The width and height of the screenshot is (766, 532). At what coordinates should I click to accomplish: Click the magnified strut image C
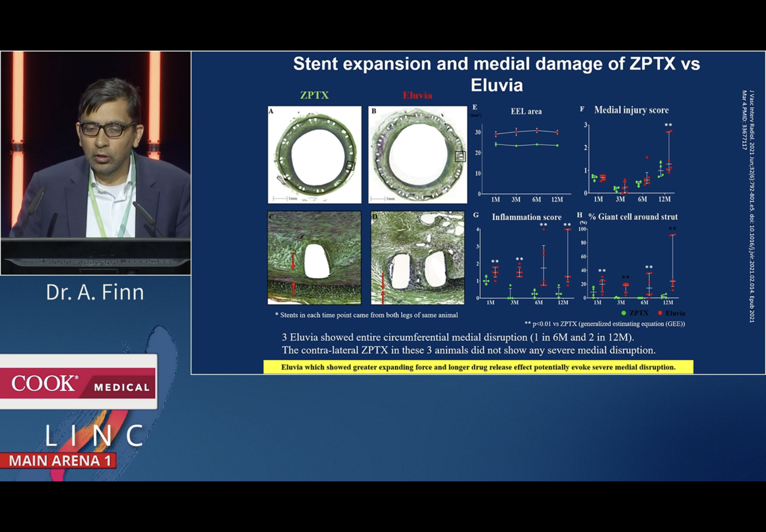pyautogui.click(x=314, y=258)
